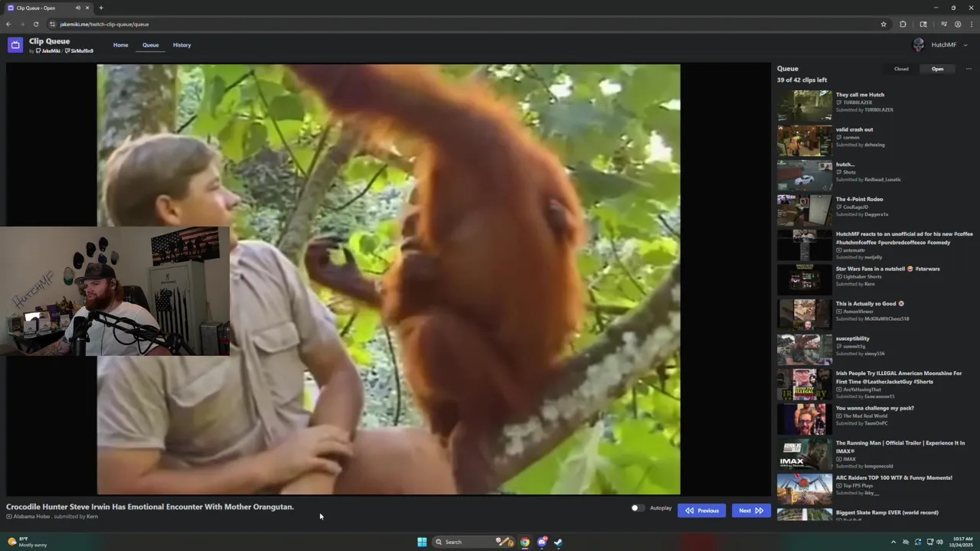980x551 pixels.
Task: Click the '39 of 42 clips left' text
Action: point(802,80)
